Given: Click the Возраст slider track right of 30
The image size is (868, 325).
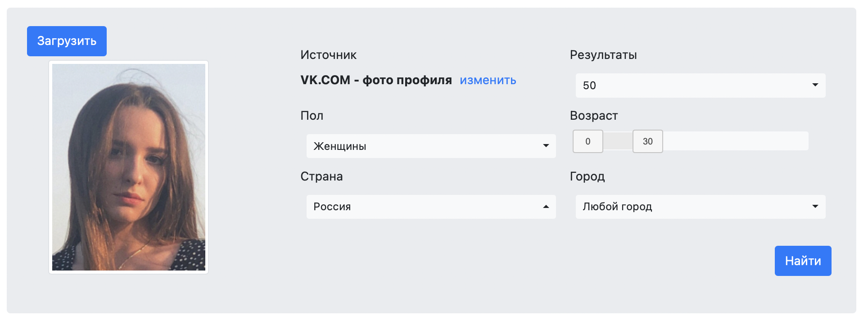Looking at the screenshot, I should coord(736,141).
